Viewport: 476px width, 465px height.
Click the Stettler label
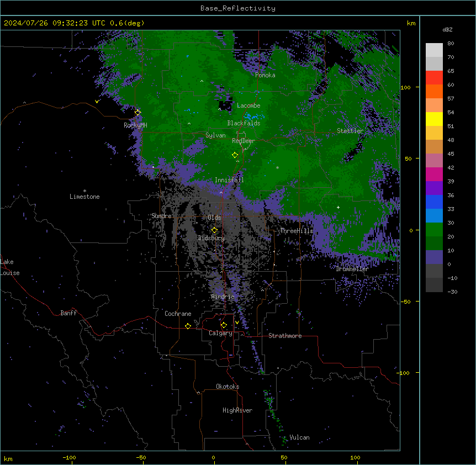coord(350,131)
